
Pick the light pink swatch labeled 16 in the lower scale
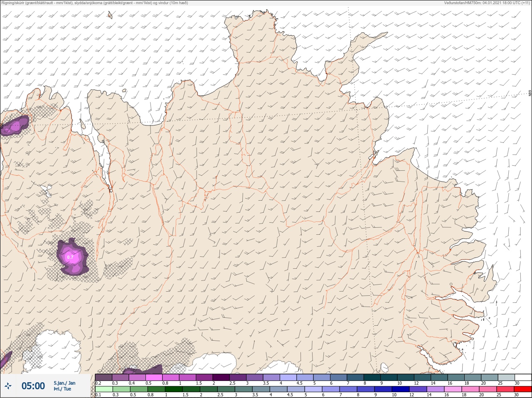coord(454,389)
